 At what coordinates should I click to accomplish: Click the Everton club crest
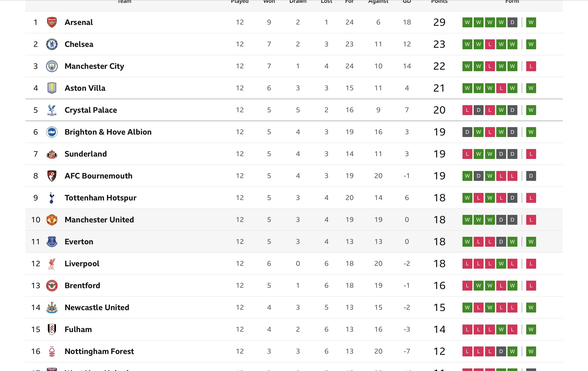pos(52,242)
